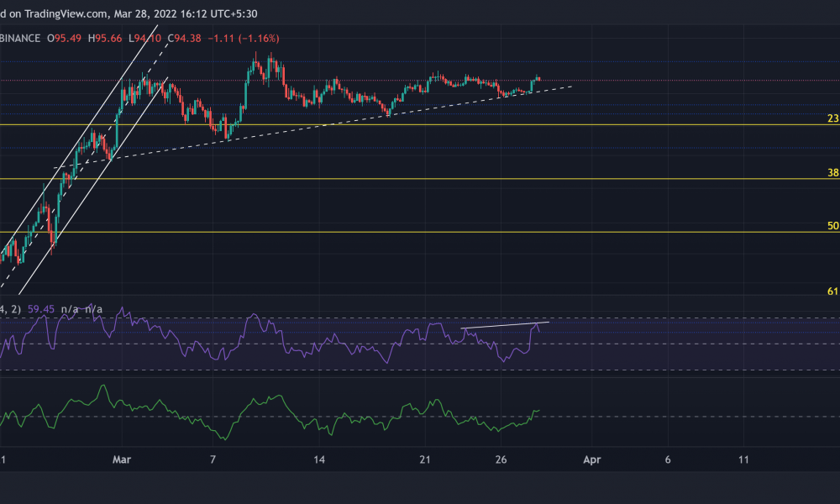Click the 21 date label on time axis
This screenshot has height=504, width=840.
(x=425, y=459)
